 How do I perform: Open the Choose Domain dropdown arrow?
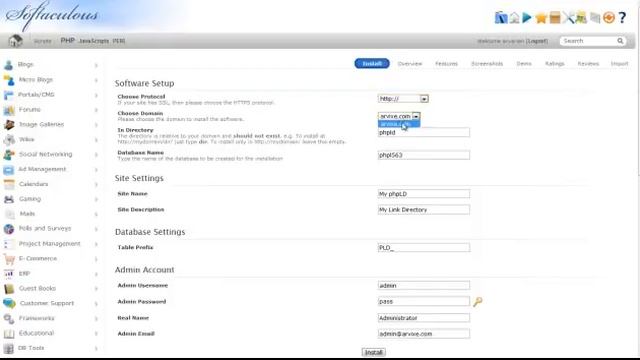click(x=416, y=116)
